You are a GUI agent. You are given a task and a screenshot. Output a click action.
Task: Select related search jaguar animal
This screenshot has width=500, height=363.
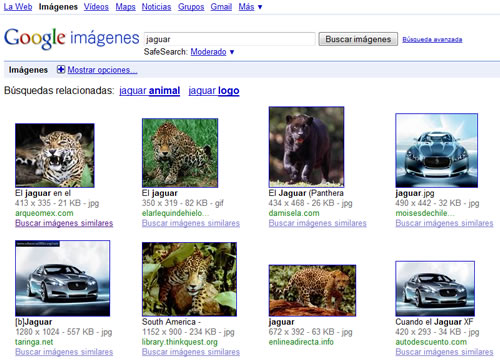(149, 91)
